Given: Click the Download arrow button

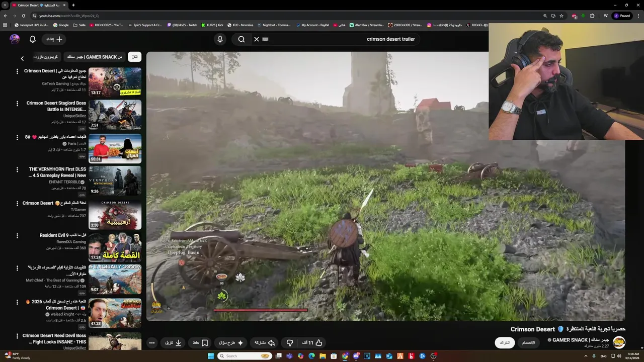Looking at the screenshot, I should (173, 343).
